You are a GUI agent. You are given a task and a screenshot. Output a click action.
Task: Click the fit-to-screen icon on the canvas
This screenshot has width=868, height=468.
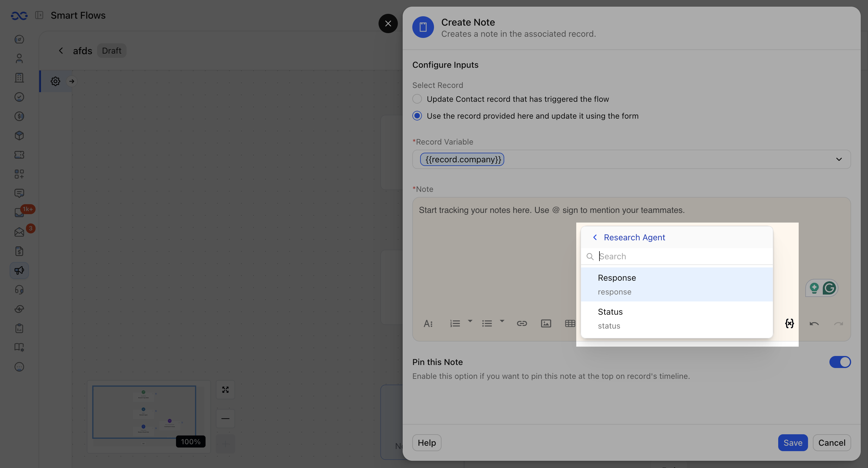click(225, 390)
